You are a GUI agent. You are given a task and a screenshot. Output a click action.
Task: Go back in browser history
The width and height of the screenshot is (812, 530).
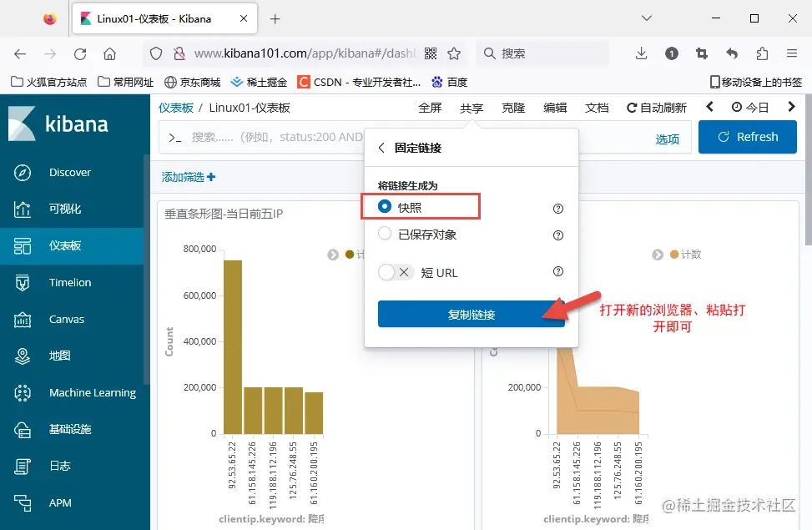point(20,53)
